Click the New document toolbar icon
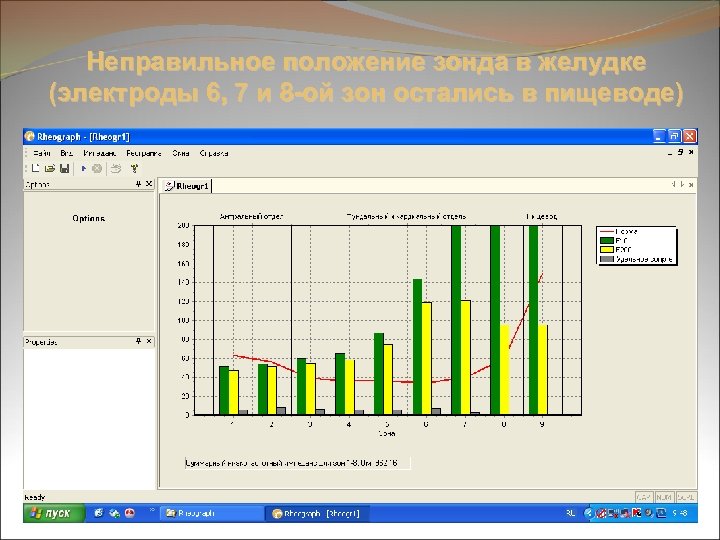This screenshot has height=540, width=720. (35, 169)
